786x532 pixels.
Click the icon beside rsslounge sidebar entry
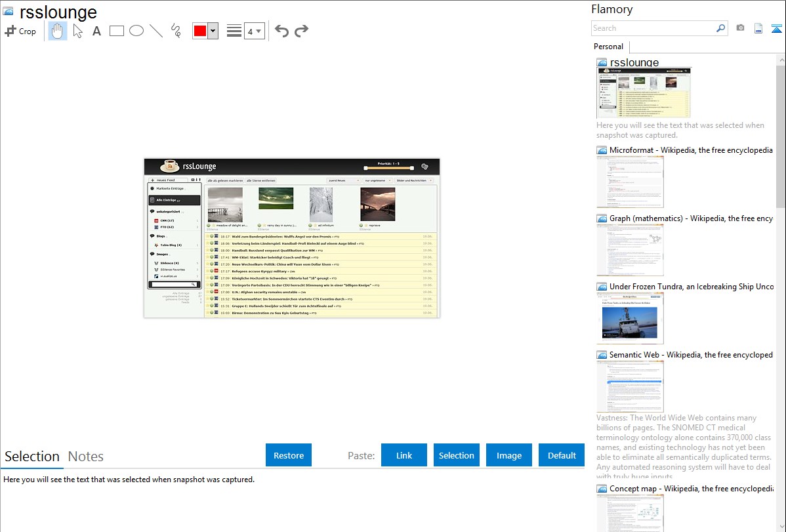click(x=602, y=62)
